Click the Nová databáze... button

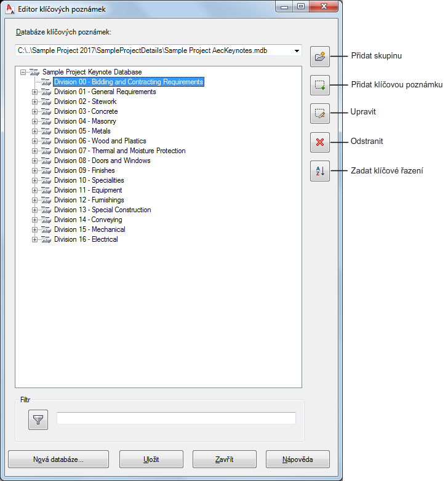58,459
